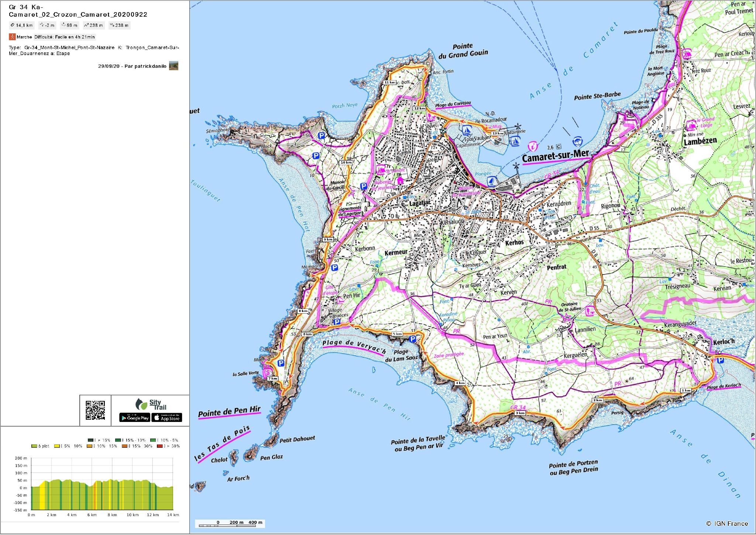Click the parking icon at Pointe de Pen Hir

[x=281, y=363]
